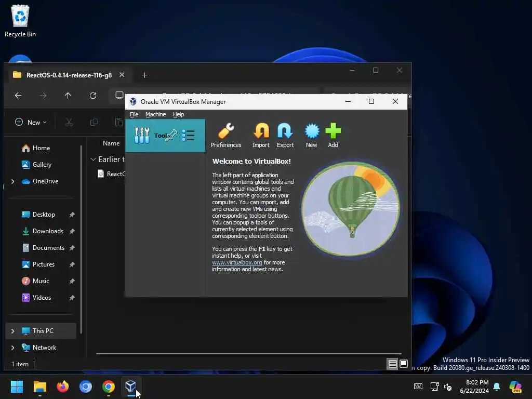Open Home in Explorer sidebar

tap(36, 148)
